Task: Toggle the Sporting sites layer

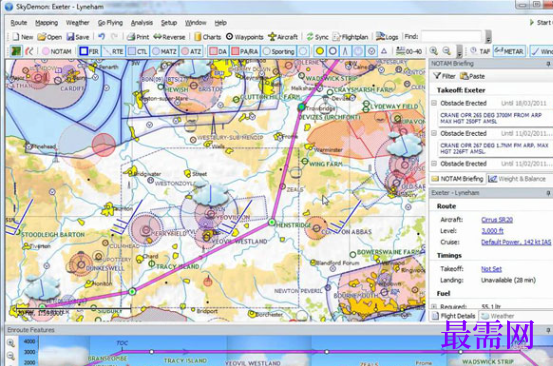Action: [x=279, y=51]
